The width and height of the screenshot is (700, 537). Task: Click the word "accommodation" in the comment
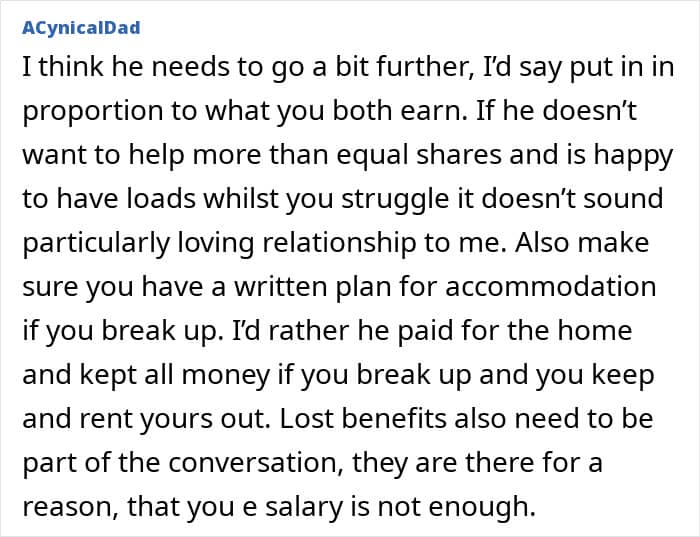point(550,288)
